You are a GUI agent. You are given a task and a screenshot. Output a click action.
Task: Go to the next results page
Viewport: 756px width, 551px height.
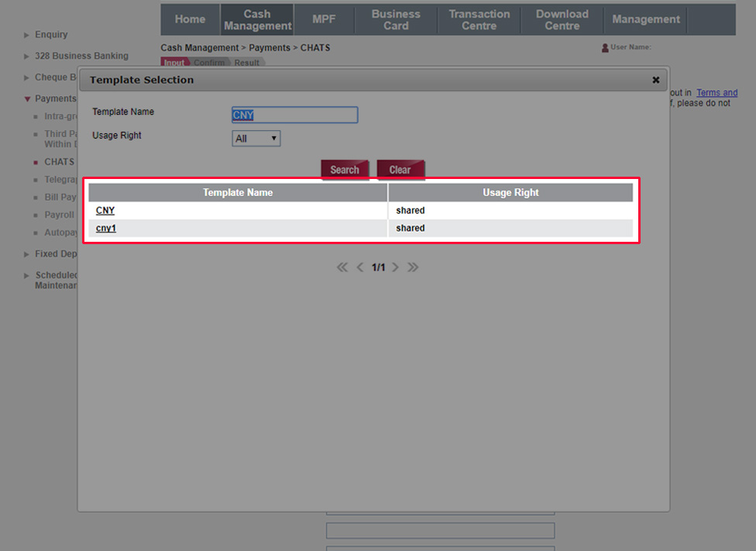pyautogui.click(x=395, y=267)
